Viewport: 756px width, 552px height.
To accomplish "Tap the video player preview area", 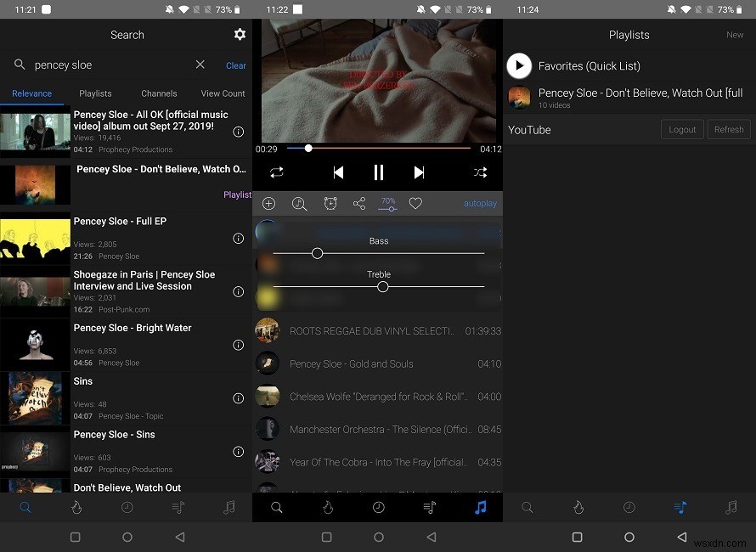I will pyautogui.click(x=379, y=81).
